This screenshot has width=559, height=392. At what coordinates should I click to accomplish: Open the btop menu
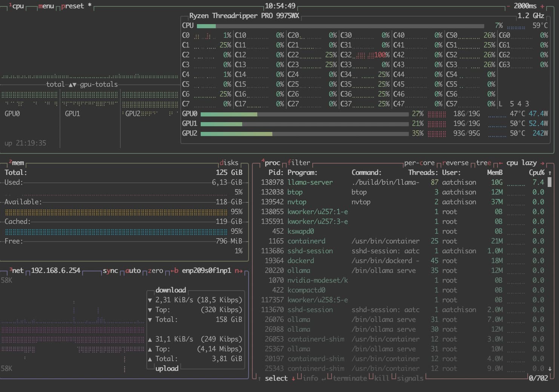tap(46, 6)
